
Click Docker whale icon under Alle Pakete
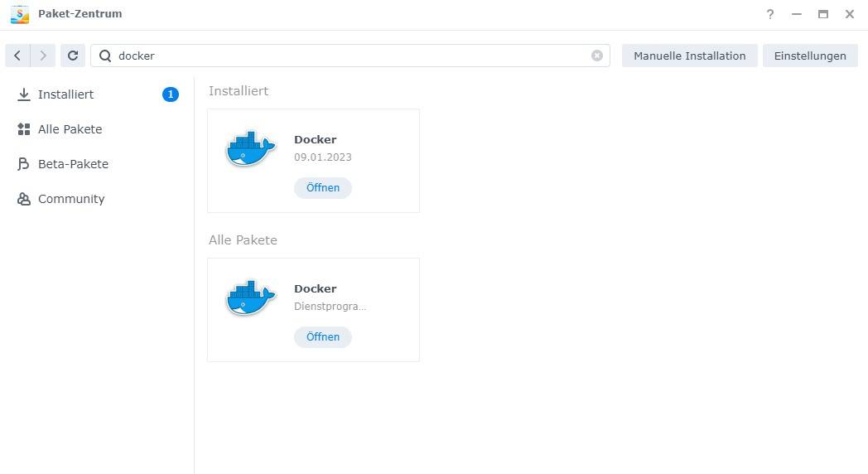point(250,298)
